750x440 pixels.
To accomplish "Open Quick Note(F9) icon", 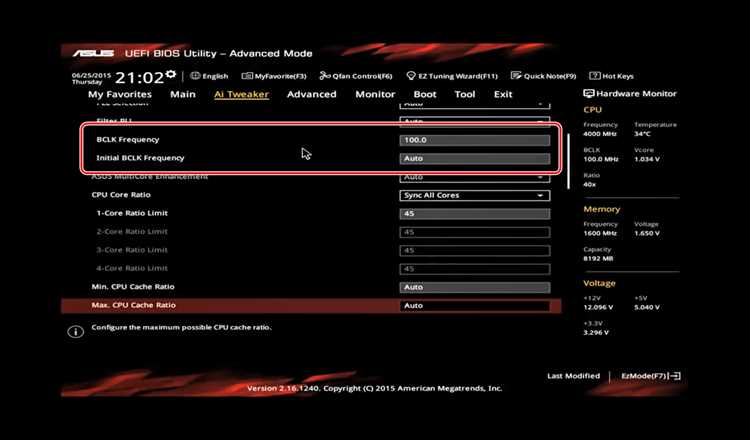I will click(516, 76).
